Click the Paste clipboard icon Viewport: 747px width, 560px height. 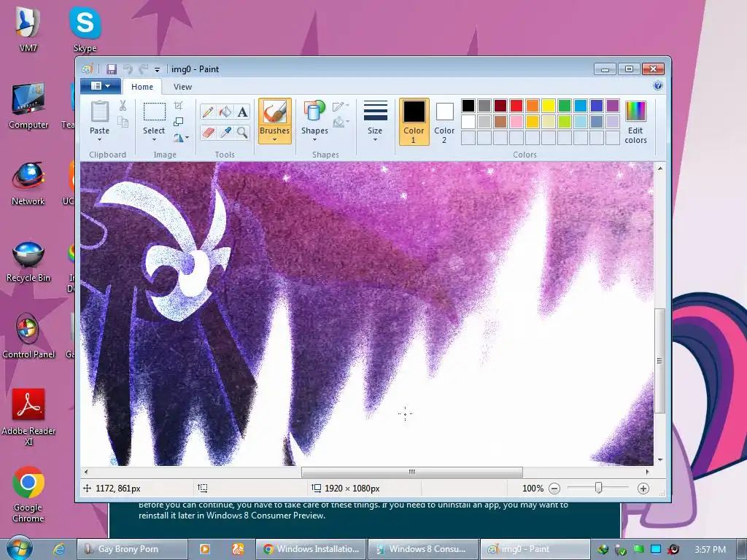tap(99, 112)
